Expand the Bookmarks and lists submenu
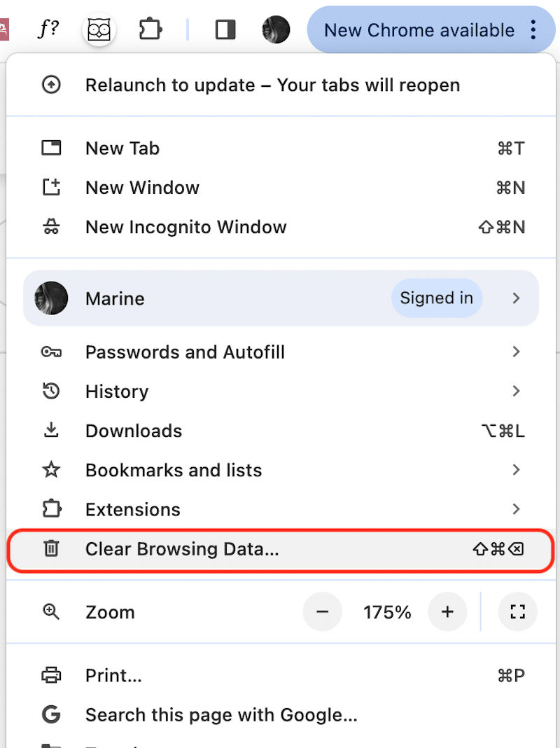The width and height of the screenshot is (560, 748). (517, 470)
